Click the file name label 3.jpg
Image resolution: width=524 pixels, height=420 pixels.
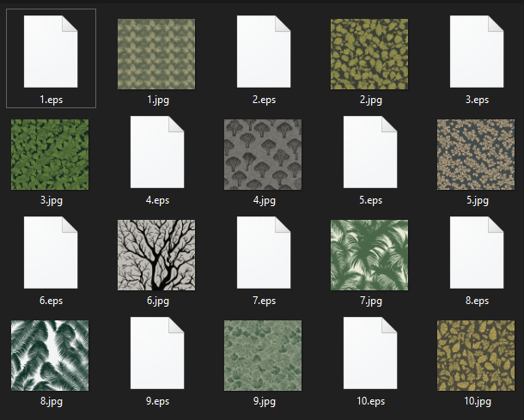[x=52, y=200]
